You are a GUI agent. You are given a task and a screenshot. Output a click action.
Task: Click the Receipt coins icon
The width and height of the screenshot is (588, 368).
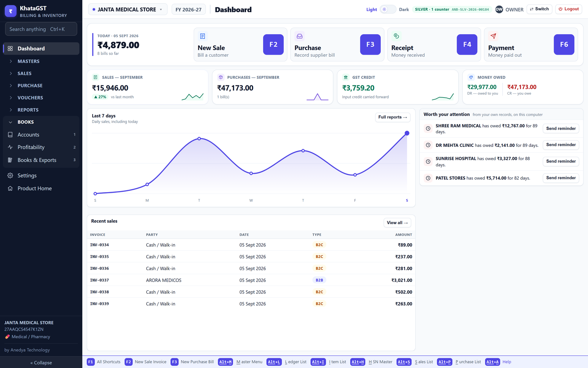pyautogui.click(x=396, y=36)
